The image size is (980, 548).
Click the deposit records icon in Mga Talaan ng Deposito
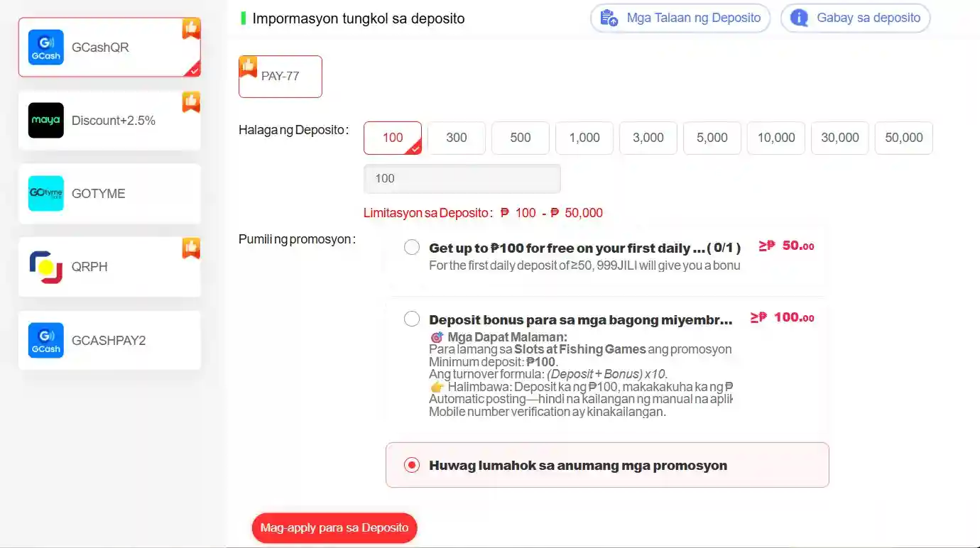[x=609, y=18]
